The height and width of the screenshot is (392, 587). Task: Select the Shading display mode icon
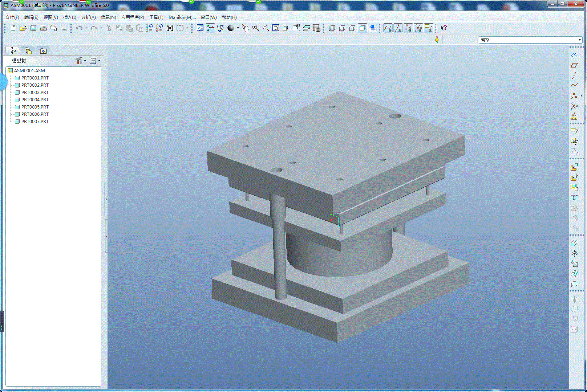(362, 28)
